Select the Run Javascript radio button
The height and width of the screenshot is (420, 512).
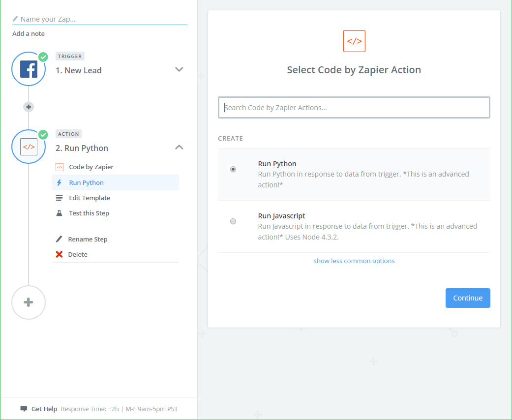233,221
